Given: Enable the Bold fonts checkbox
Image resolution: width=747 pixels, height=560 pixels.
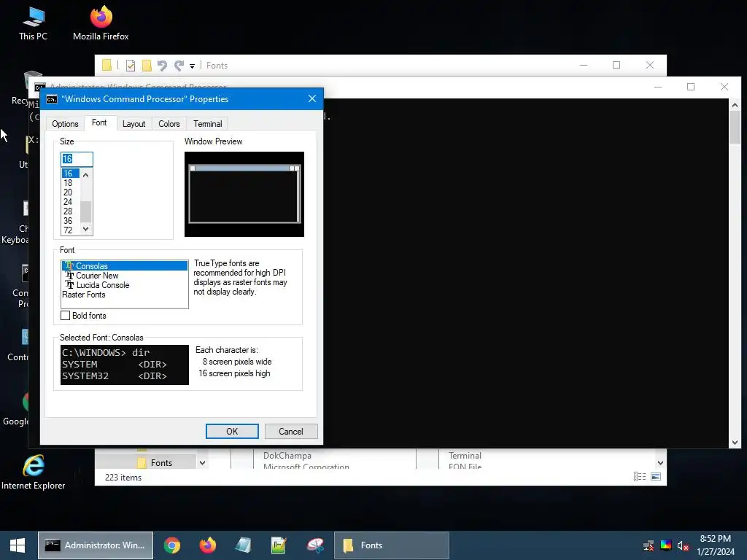Looking at the screenshot, I should tap(65, 316).
